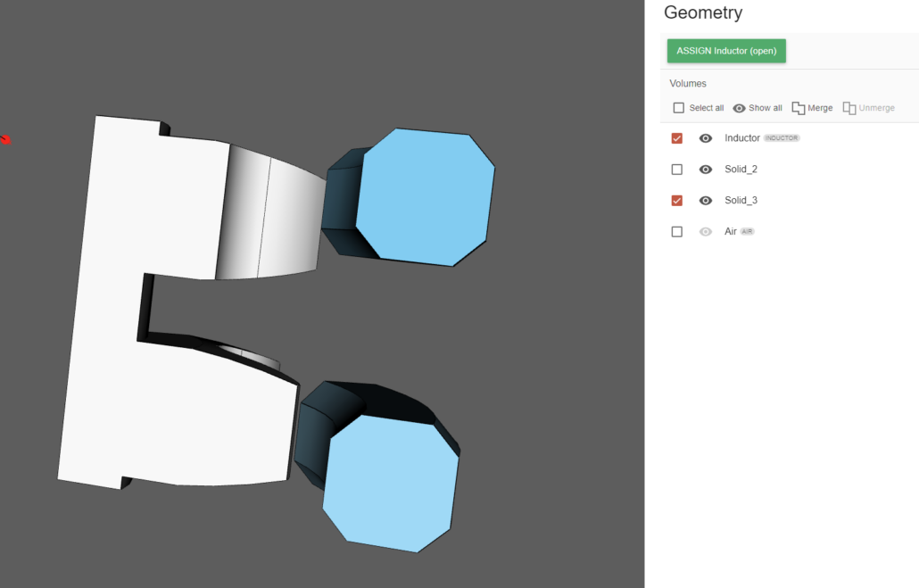
Task: Click the Show all eye icon
Action: coord(739,108)
